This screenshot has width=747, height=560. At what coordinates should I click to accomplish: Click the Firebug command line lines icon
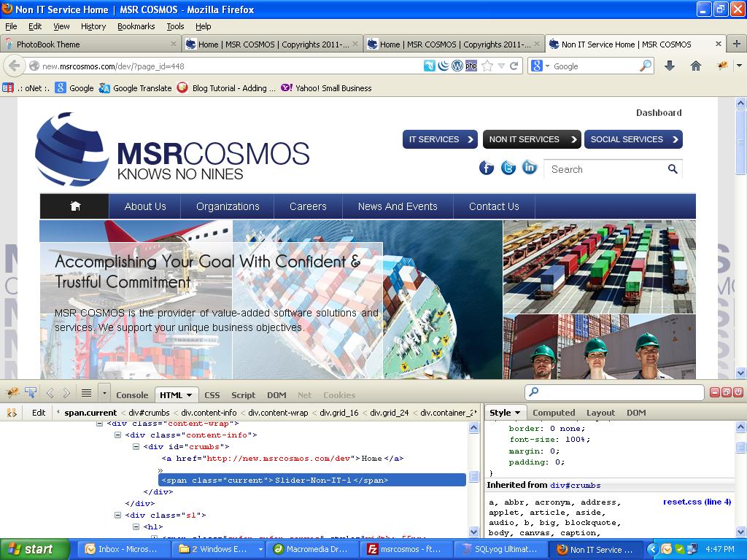[86, 393]
